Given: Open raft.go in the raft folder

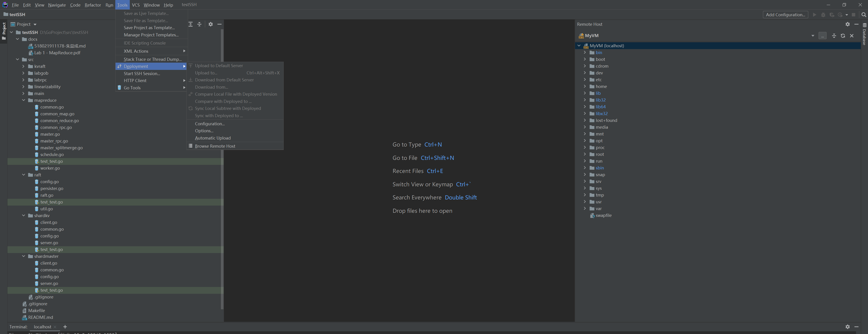Looking at the screenshot, I should (x=47, y=195).
